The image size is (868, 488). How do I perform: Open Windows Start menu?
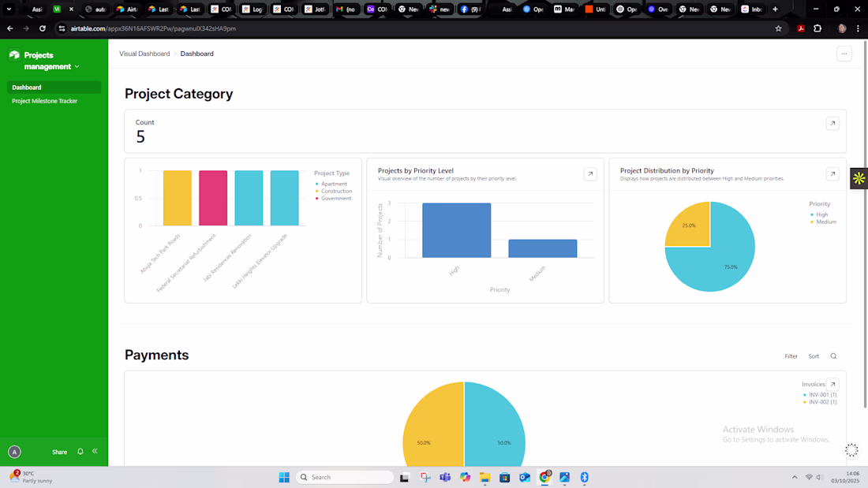(284, 477)
